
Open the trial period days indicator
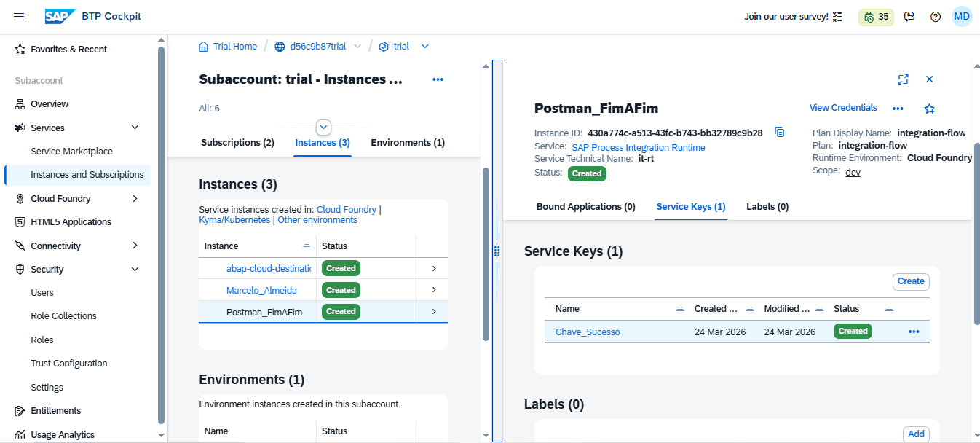(876, 17)
